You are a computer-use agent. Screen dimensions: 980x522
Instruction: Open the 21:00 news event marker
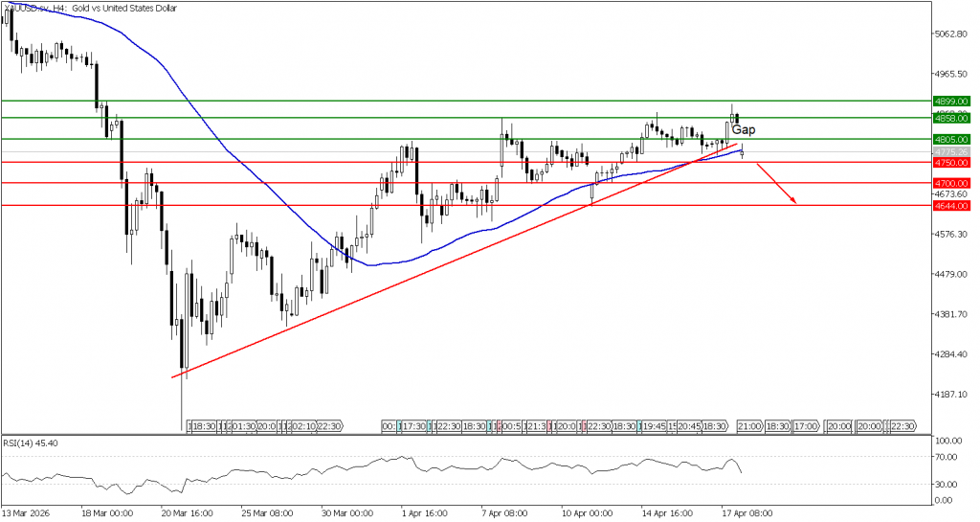point(749,425)
